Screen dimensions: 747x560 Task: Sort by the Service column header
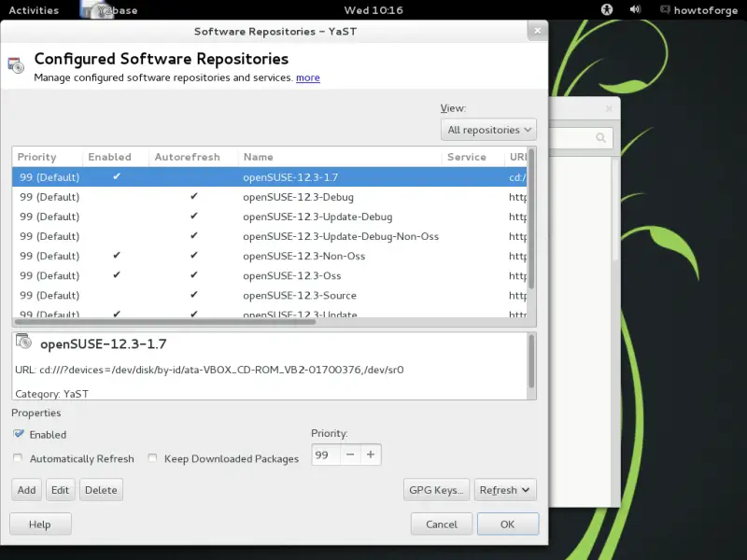coord(472,157)
